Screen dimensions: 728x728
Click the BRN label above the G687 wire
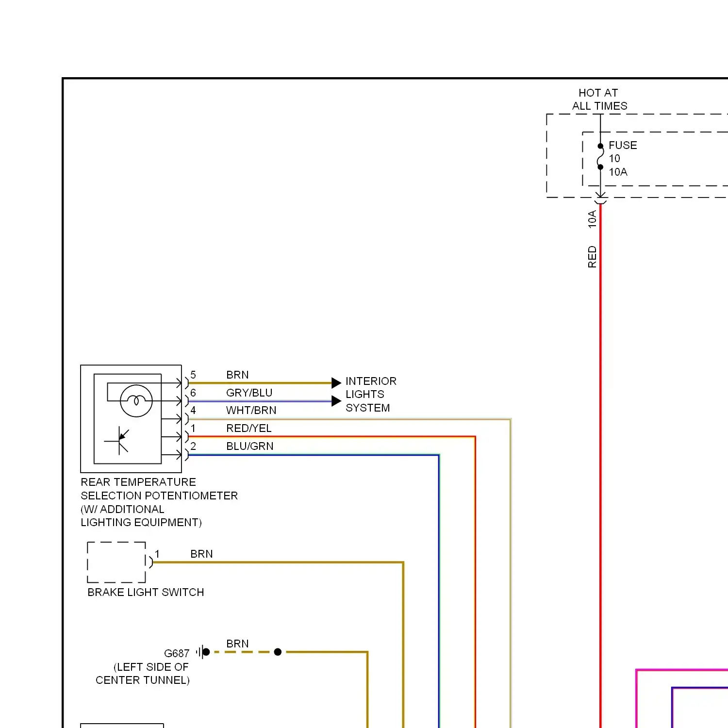[x=237, y=644]
